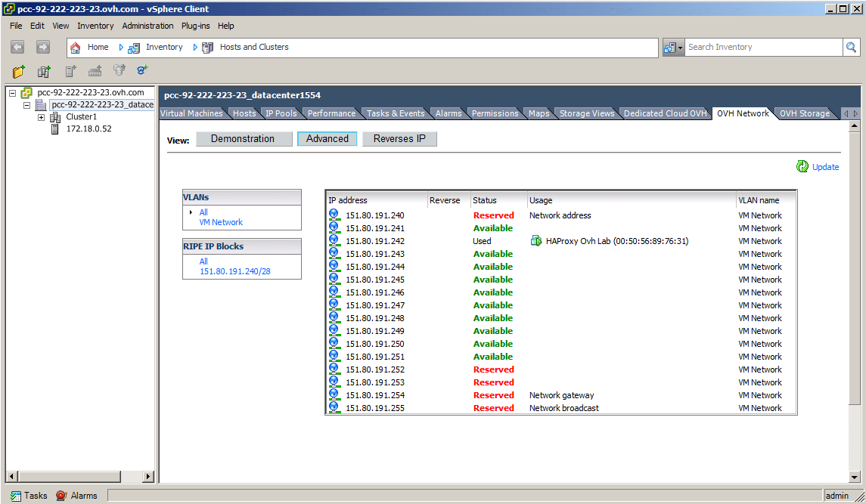
Task: Click the VM Network VLAN link
Action: 221,222
